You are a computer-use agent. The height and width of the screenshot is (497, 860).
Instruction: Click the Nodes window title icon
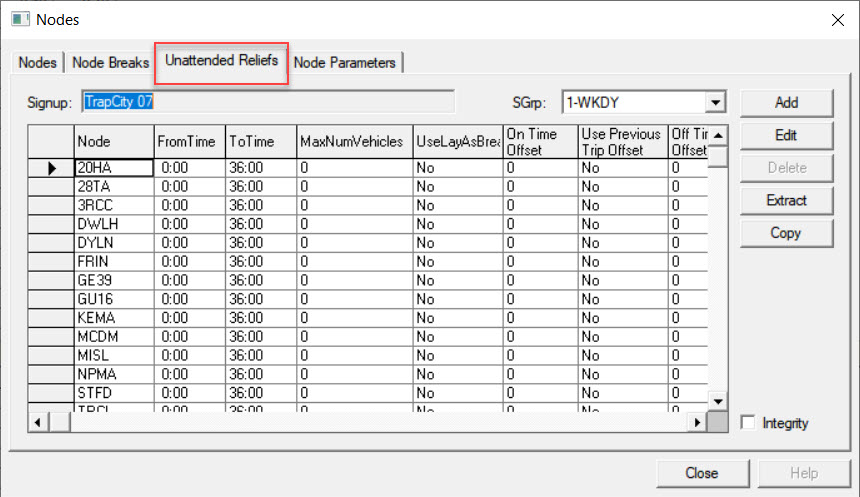point(19,19)
